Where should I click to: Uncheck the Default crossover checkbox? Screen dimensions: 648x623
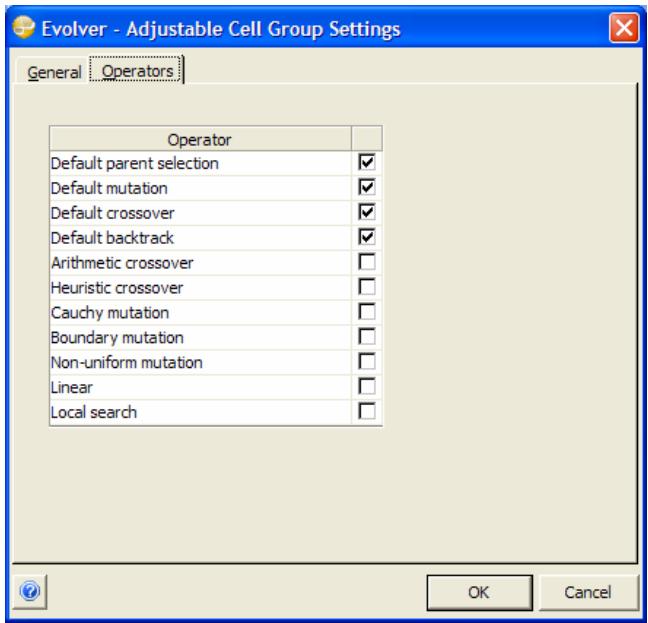tap(366, 211)
